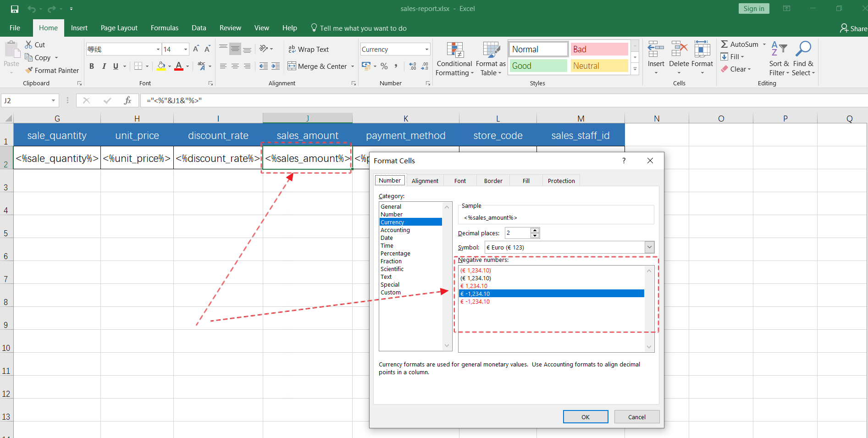Open the font name dropdown
868x438 pixels.
point(158,49)
